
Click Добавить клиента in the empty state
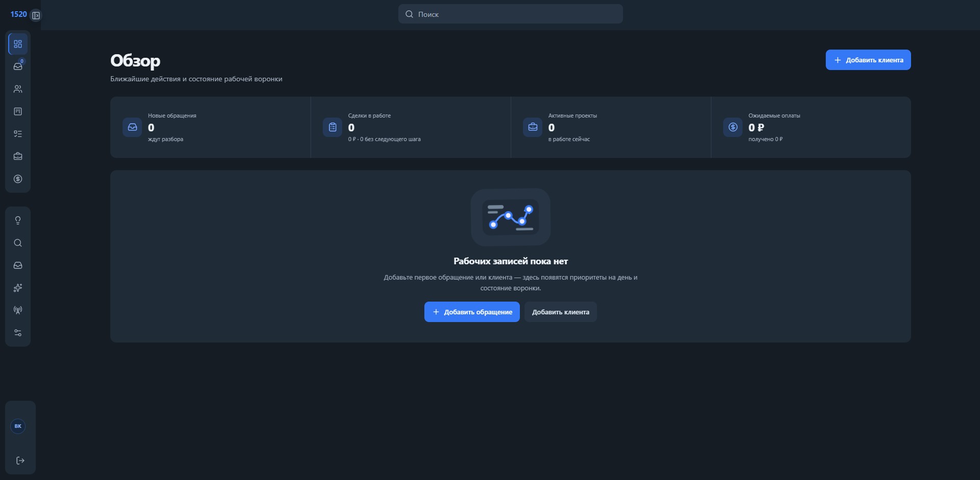(x=561, y=312)
